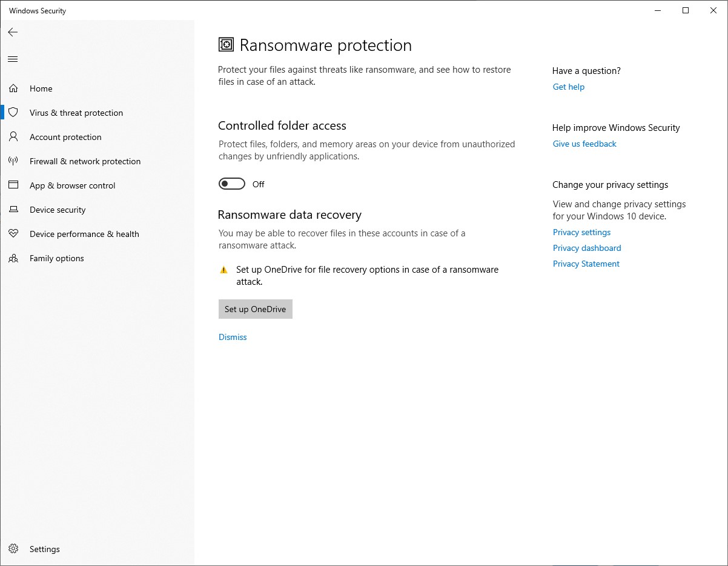Click Give us feedback link
Image resolution: width=728 pixels, height=566 pixels.
point(584,144)
